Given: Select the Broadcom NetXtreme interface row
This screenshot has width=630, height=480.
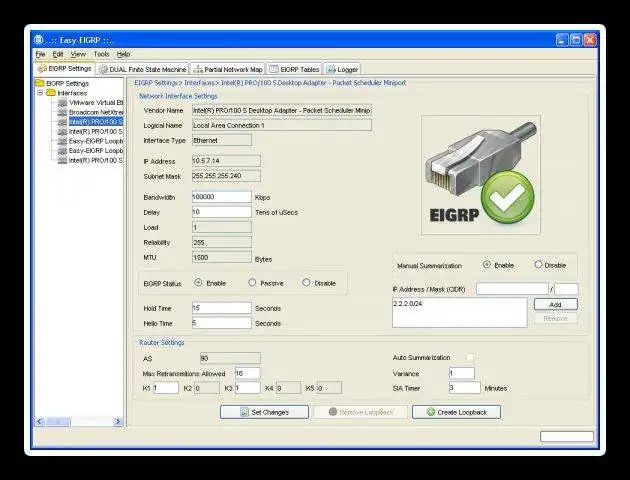Looking at the screenshot, I should pos(90,112).
